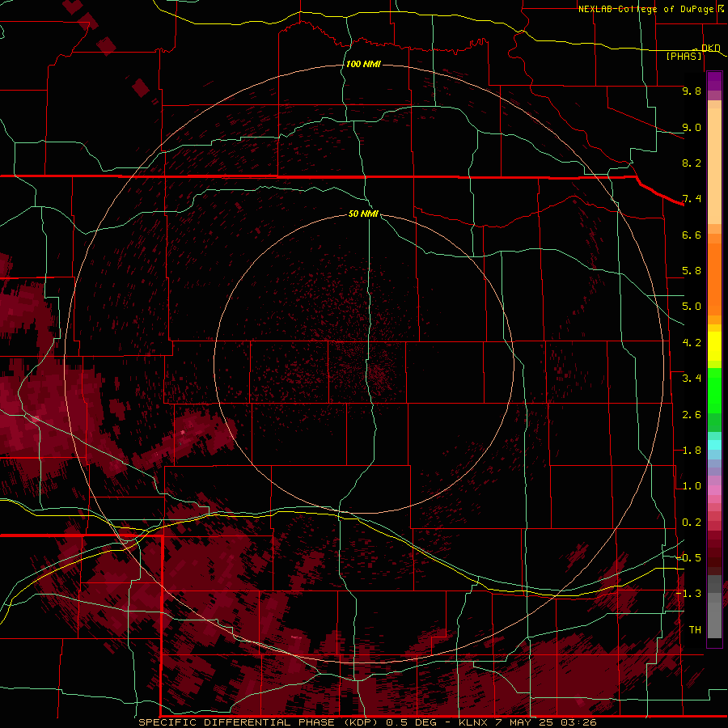Click the 100 NMI range ring label
This screenshot has height=728, width=728.
click(x=363, y=64)
